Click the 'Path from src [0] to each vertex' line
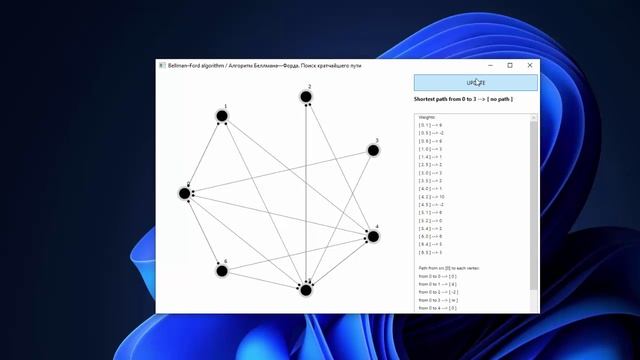Screen dimensions: 640x360 pos(449,268)
